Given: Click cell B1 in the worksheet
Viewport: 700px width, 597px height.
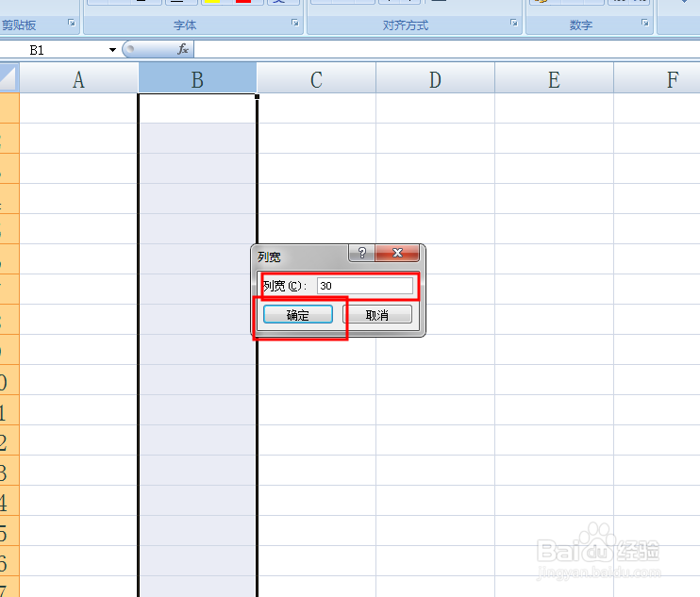Looking at the screenshot, I should click(197, 108).
